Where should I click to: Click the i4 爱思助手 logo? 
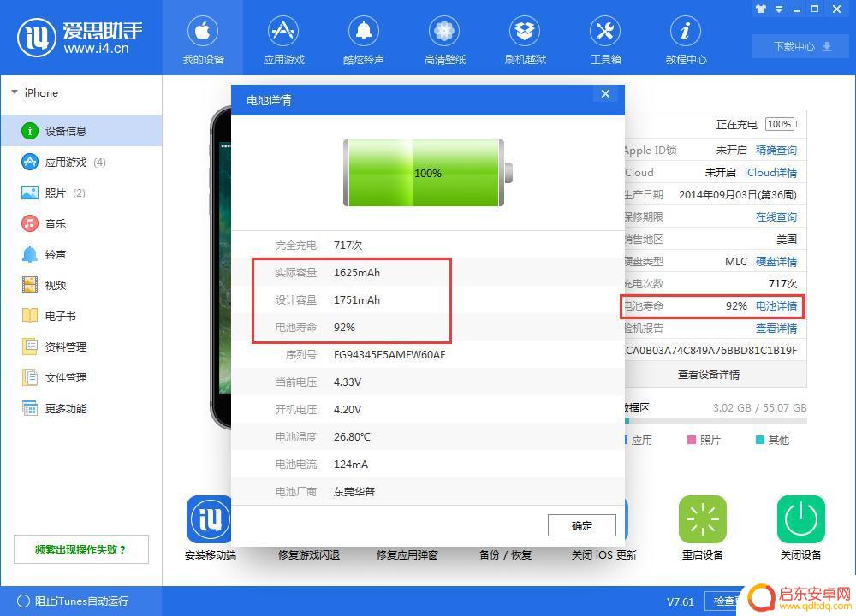tap(80, 37)
